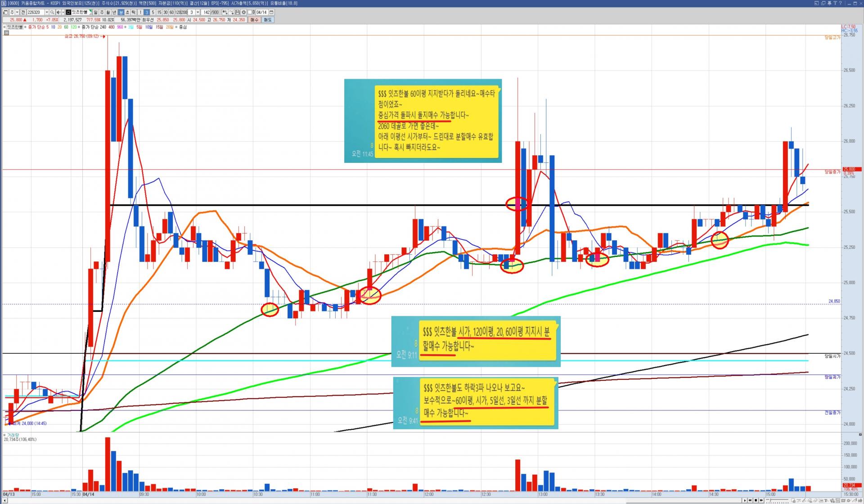
Task: Click the speaker sound icon
Action: click(x=58, y=12)
